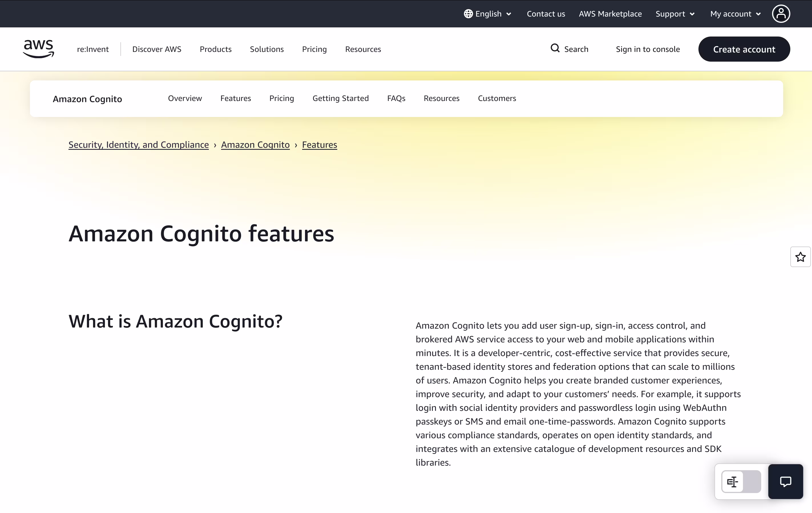Open the Products menu
Image resolution: width=812 pixels, height=513 pixels.
click(x=215, y=49)
